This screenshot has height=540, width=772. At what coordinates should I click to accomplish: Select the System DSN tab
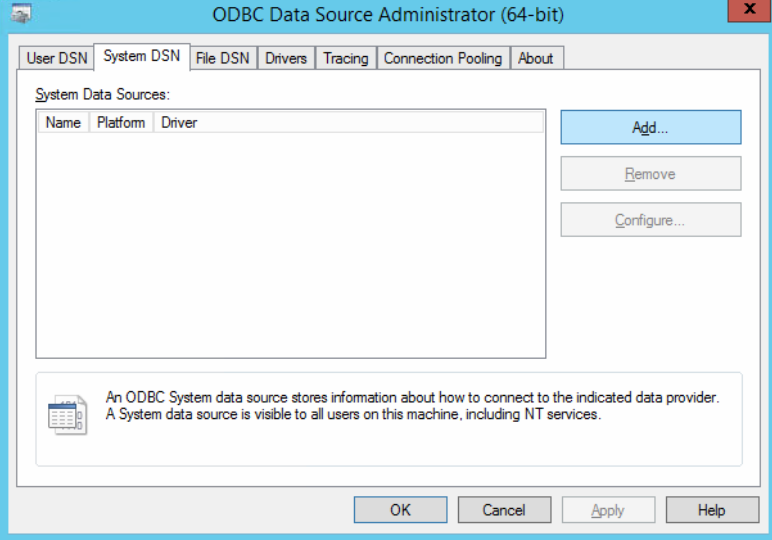click(142, 57)
